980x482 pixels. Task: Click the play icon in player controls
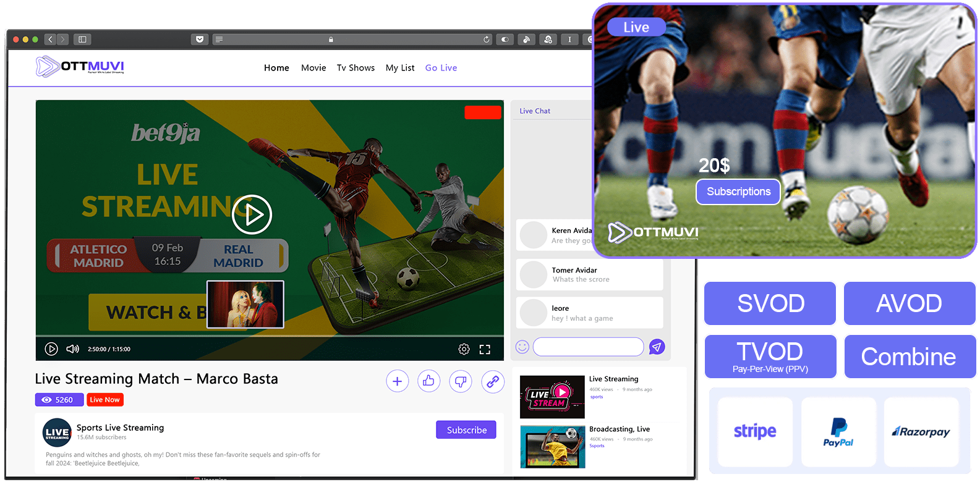[x=51, y=349]
